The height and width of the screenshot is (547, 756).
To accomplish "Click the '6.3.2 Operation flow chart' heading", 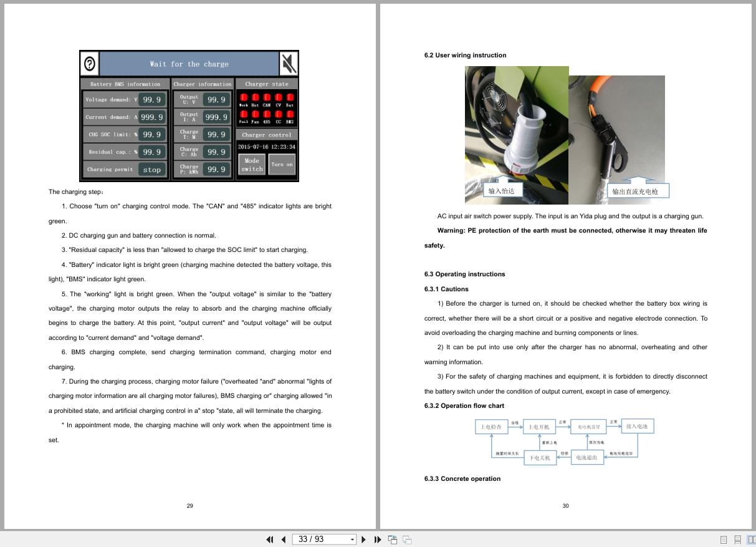I will 464,406.
